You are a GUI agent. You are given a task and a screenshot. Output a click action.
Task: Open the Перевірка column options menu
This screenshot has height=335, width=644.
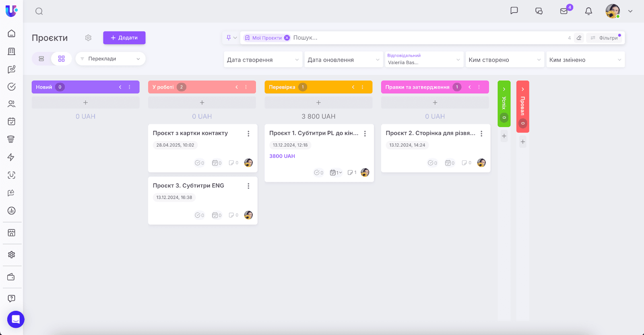[362, 87]
